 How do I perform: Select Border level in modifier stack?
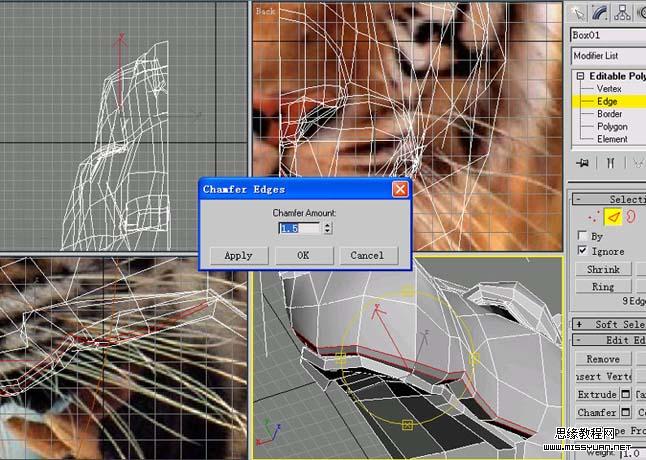click(609, 114)
